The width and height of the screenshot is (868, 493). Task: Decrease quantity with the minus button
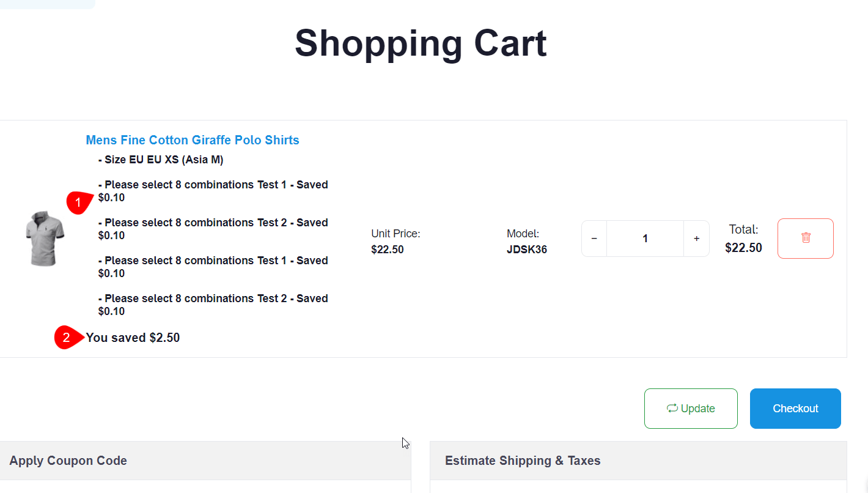tap(594, 239)
